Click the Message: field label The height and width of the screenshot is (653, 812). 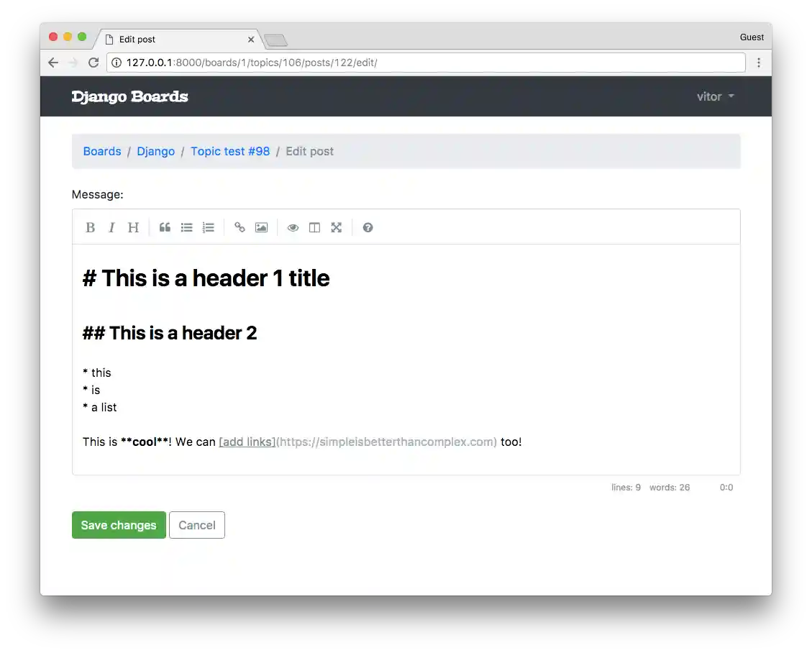pyautogui.click(x=97, y=195)
